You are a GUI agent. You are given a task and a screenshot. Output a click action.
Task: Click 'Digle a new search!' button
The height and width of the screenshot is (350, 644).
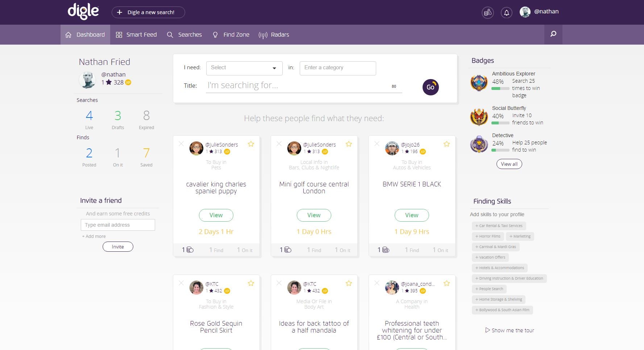pyautogui.click(x=148, y=12)
